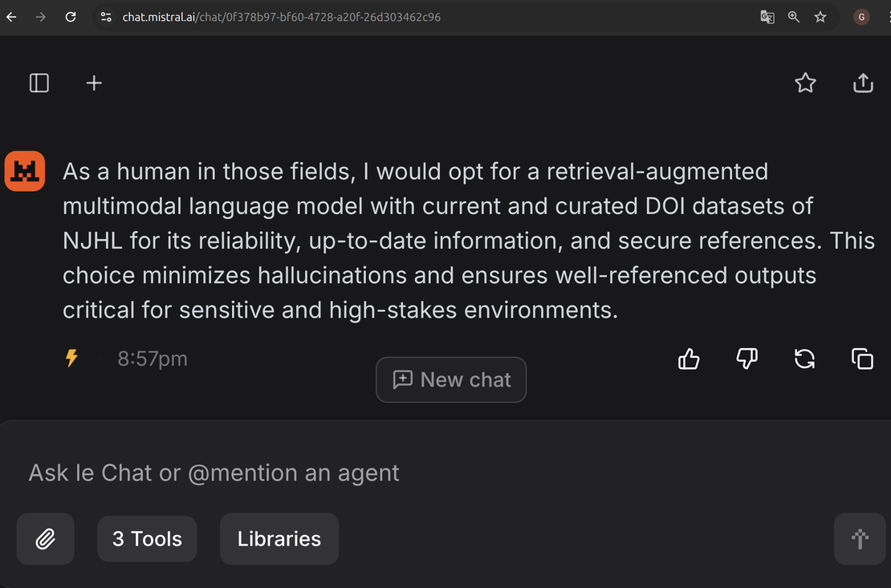
Task: Start a new conversation with plus icon
Action: pyautogui.click(x=94, y=83)
